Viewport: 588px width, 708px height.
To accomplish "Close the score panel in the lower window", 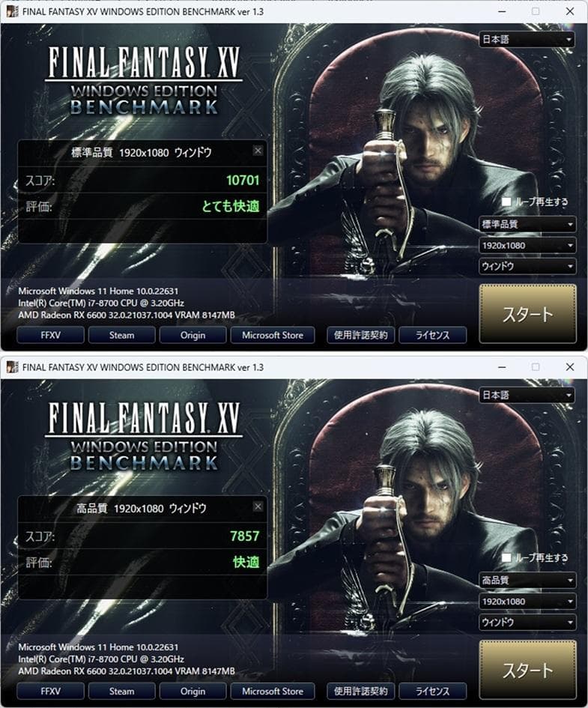I will [258, 506].
